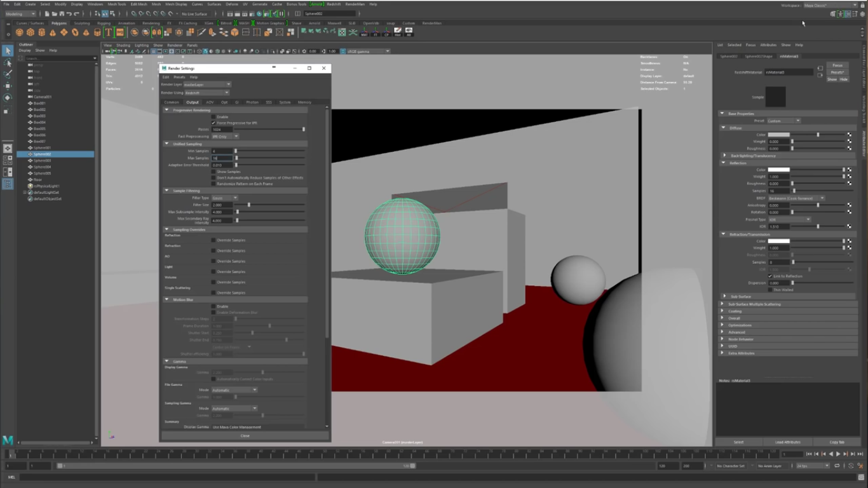The height and width of the screenshot is (488, 868).
Task: Open the IOR texture map button
Action: click(x=849, y=226)
